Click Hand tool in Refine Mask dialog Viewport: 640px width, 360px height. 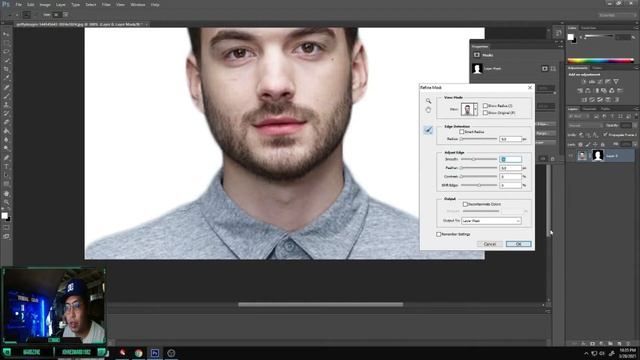428,110
